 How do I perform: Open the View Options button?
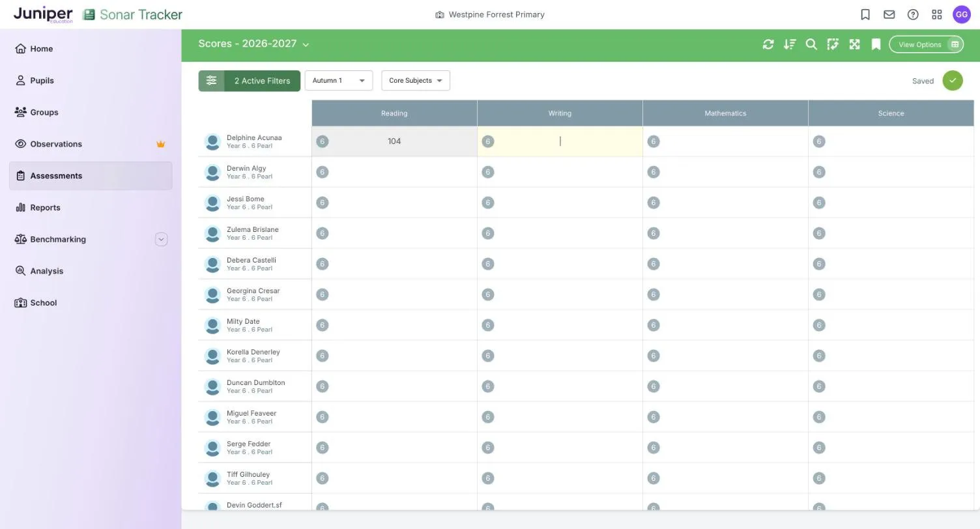click(x=926, y=44)
